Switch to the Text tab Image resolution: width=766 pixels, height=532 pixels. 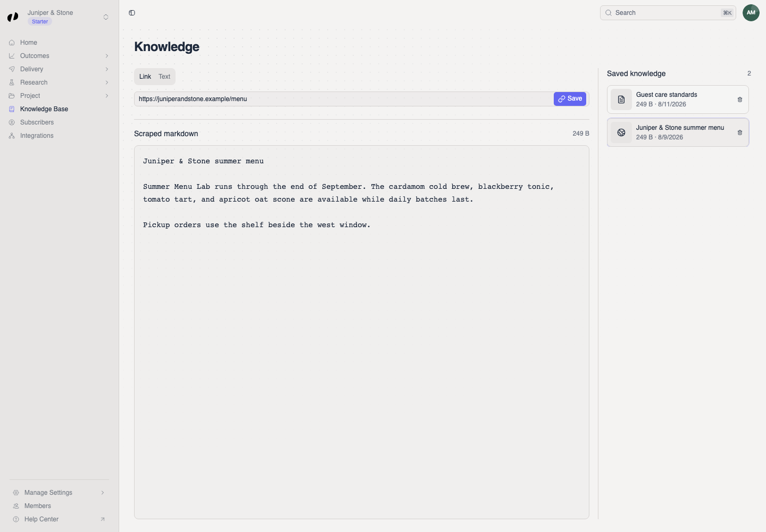[x=164, y=77]
